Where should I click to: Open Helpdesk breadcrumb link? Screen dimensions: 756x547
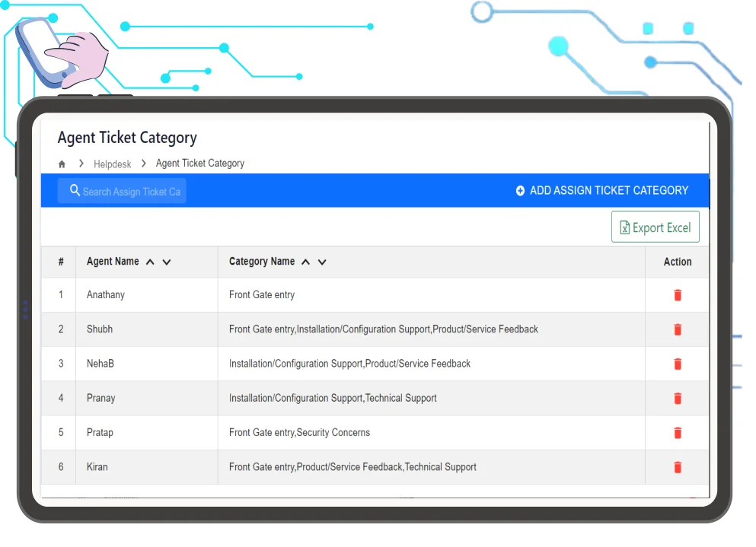[x=112, y=164]
